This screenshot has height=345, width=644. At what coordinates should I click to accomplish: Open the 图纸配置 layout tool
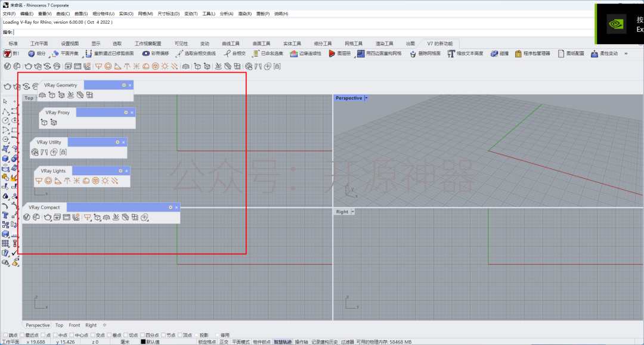(x=571, y=54)
